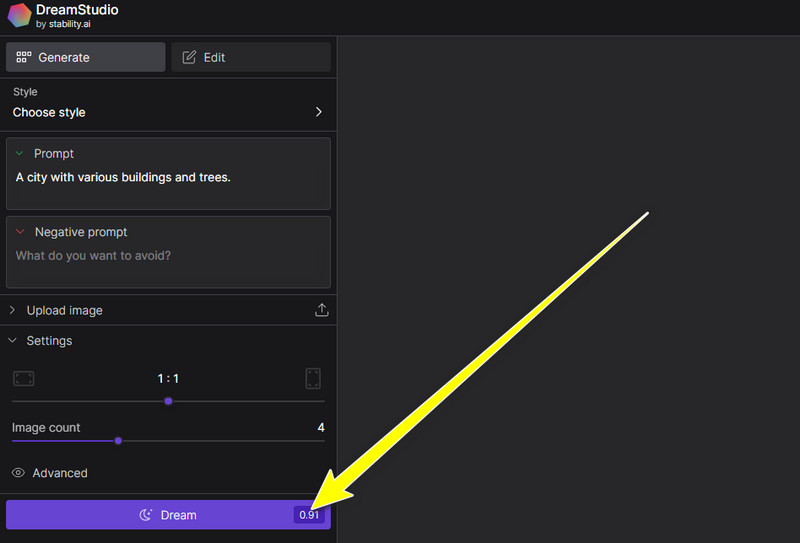Collapse the Settings section
The height and width of the screenshot is (543, 800).
(x=13, y=341)
